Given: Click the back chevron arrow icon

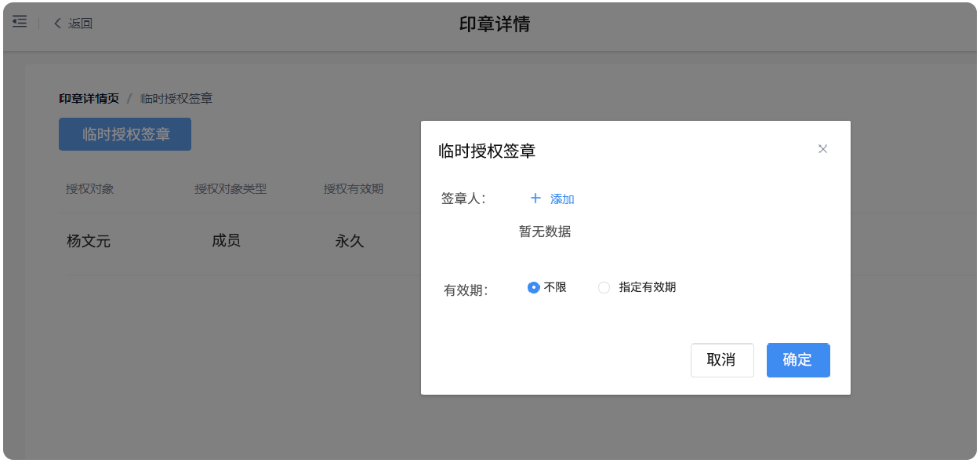Looking at the screenshot, I should [x=57, y=24].
